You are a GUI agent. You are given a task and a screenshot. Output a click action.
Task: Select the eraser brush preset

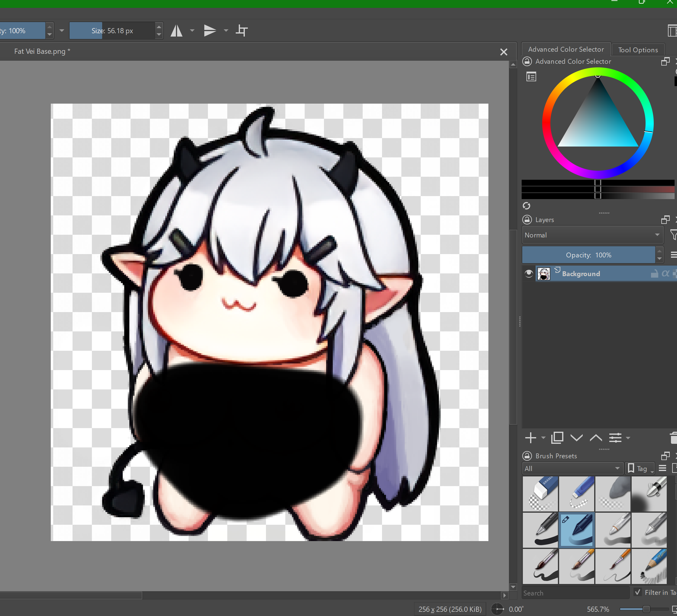(540, 493)
